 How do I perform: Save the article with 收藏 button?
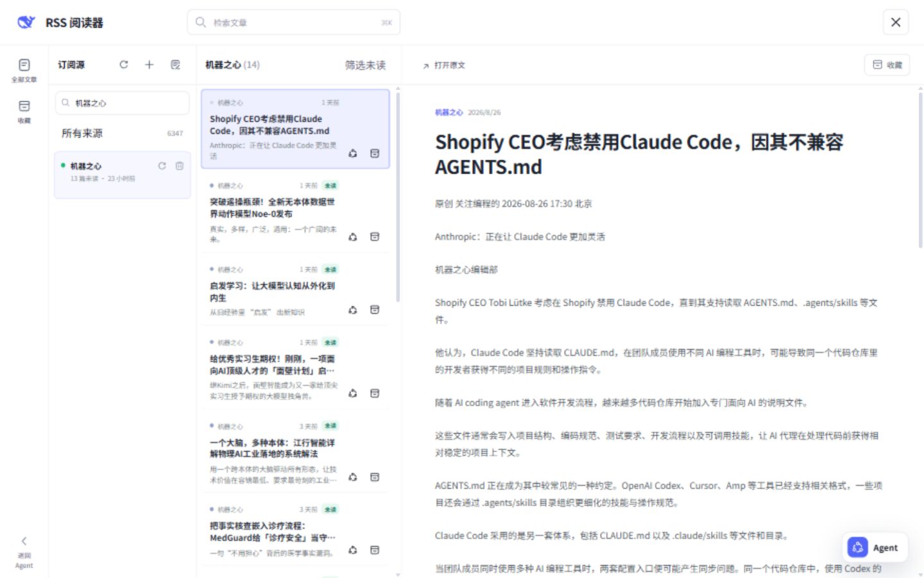[x=887, y=65]
